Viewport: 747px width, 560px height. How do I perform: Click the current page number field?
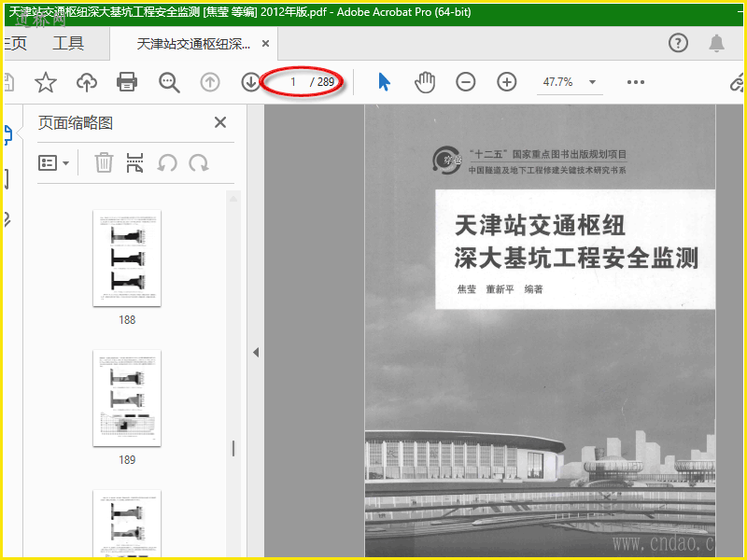[x=292, y=82]
